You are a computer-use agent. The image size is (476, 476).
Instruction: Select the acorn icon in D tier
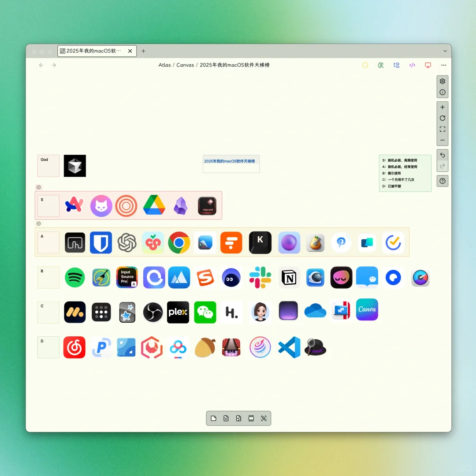pos(205,347)
